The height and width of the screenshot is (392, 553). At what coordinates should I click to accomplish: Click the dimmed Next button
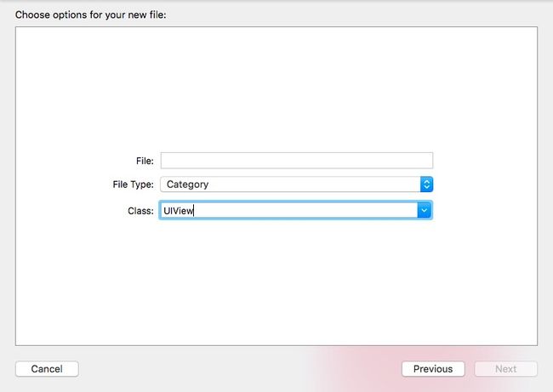coord(505,369)
